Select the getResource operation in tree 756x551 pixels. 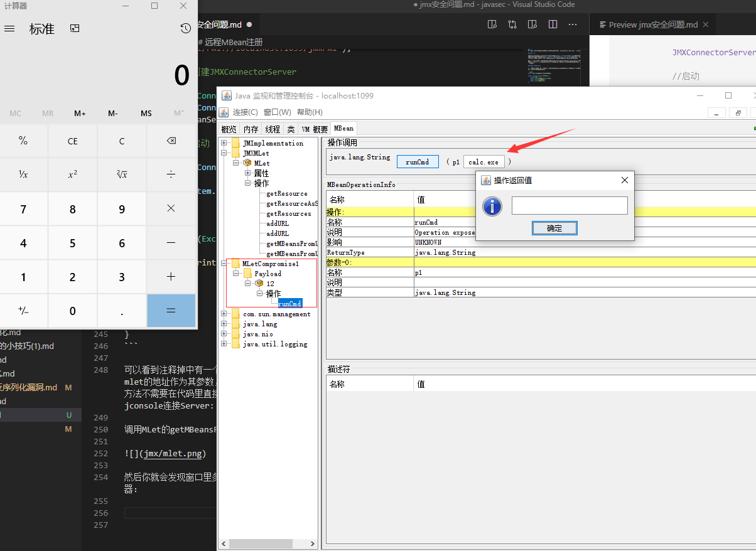(287, 193)
